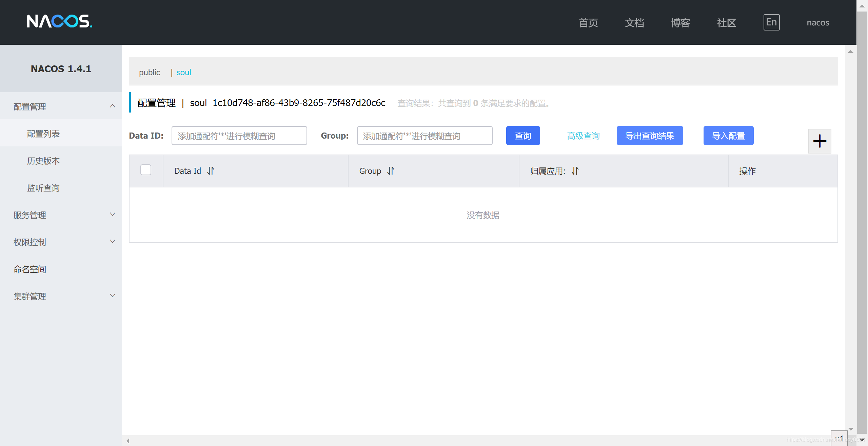Image resolution: width=868 pixels, height=446 pixels.
Task: Sort by 归属应用 column arrows
Action: point(575,171)
